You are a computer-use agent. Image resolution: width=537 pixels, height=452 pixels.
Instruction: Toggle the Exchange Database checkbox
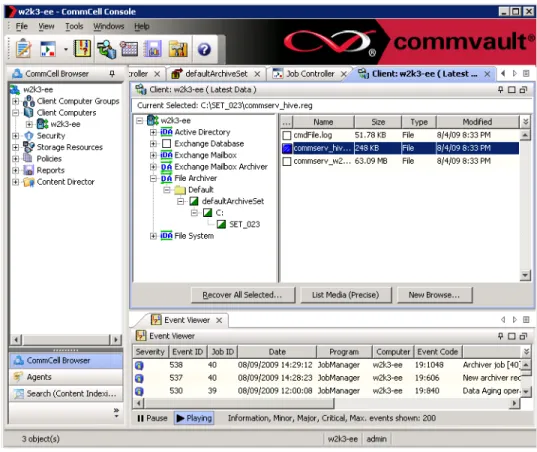coord(166,144)
